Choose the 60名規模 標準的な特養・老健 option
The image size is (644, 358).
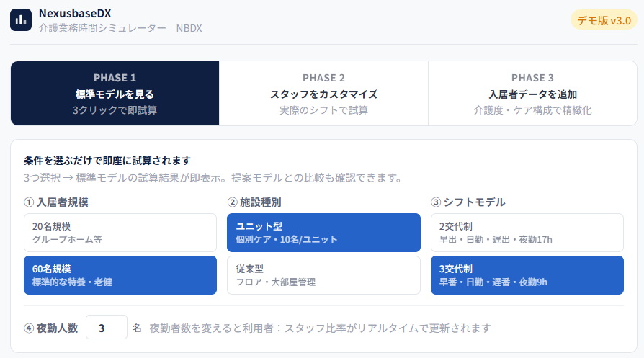[120, 274]
